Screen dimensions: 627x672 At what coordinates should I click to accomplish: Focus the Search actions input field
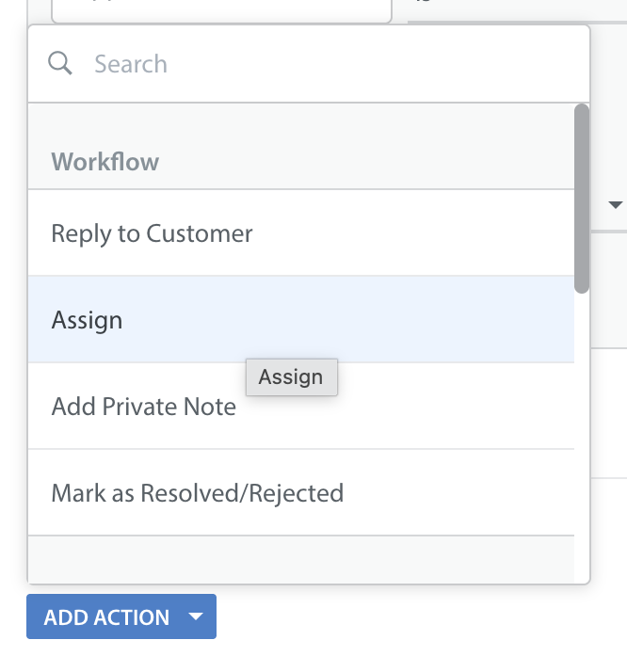[320, 64]
